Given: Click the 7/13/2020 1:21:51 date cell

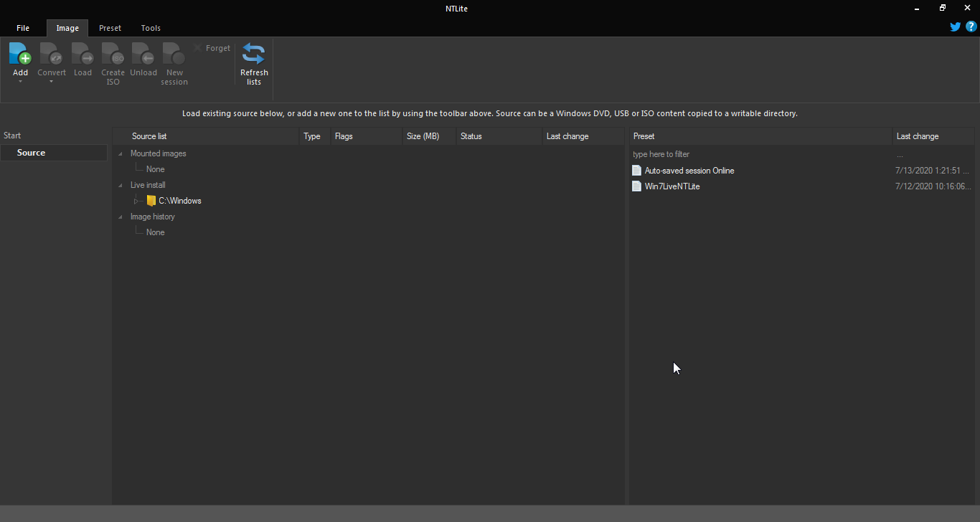Looking at the screenshot, I should [x=933, y=171].
